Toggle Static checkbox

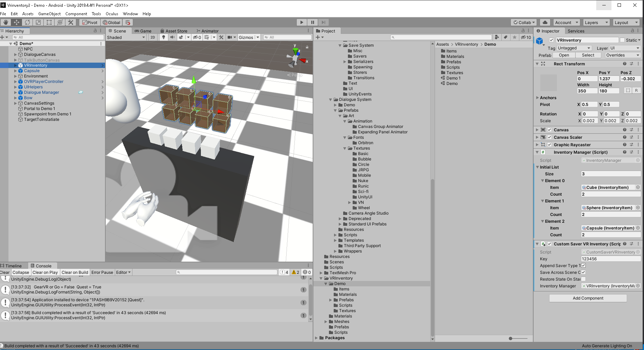[622, 40]
